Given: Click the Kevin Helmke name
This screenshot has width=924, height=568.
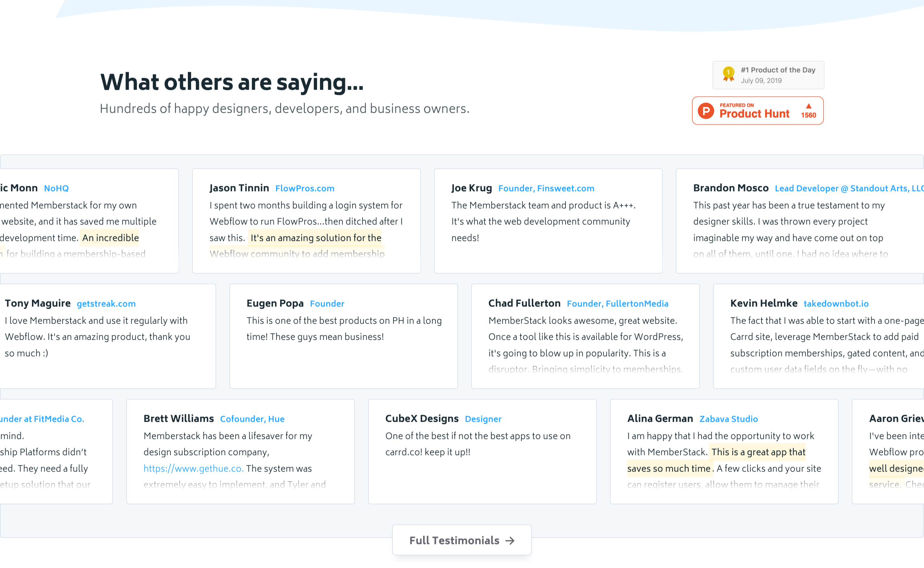Looking at the screenshot, I should tap(764, 303).
